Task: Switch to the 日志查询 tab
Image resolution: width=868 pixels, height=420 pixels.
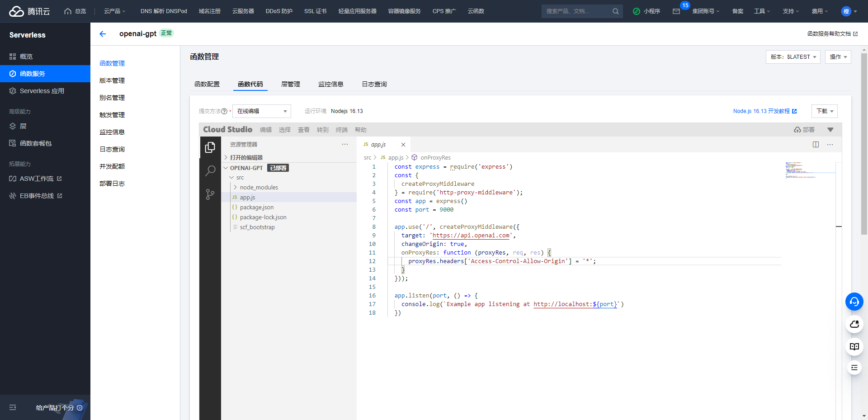Action: click(x=374, y=84)
